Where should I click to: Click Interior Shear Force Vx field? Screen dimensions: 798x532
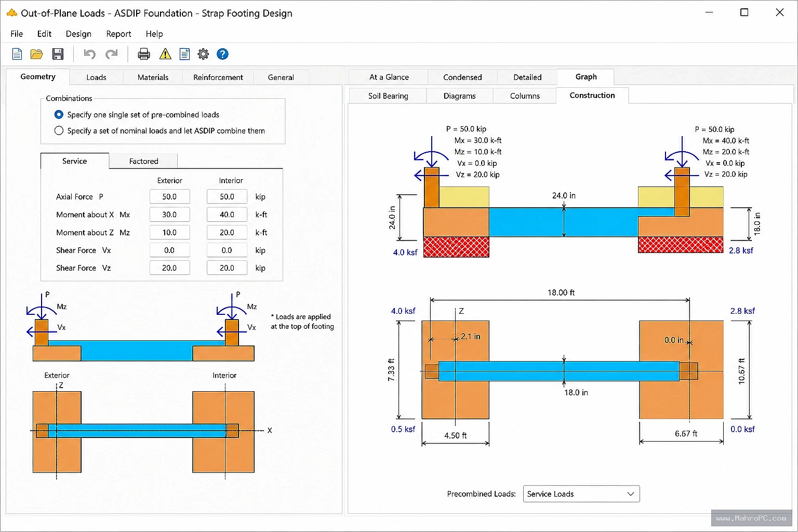pyautogui.click(x=227, y=250)
